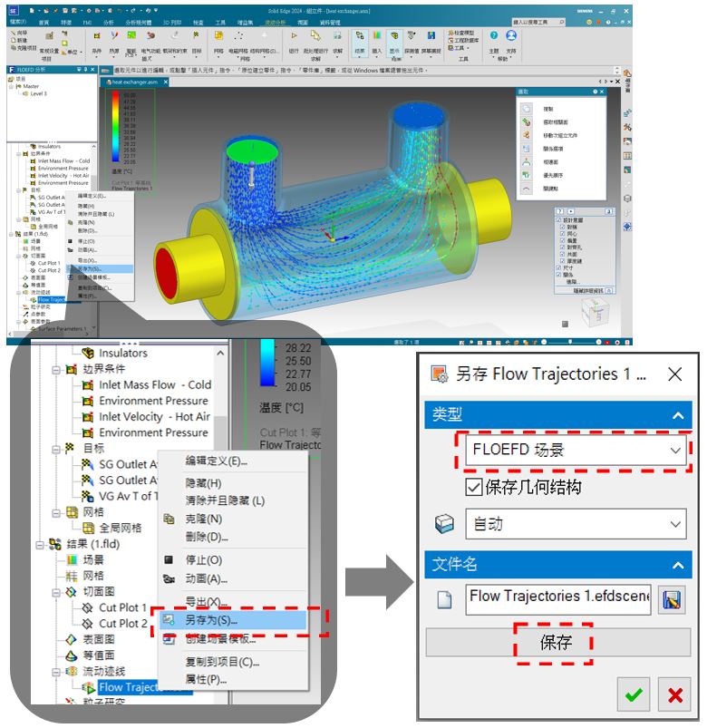707x728 pixels.
Task: Click the 结果 results ribbon icon
Action: pos(360,35)
